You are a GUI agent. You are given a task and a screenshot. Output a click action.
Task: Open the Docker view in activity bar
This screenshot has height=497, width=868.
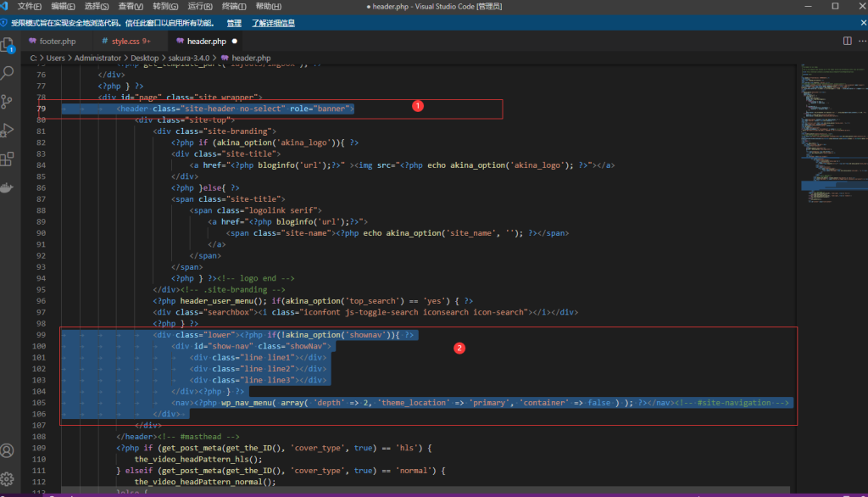[8, 187]
